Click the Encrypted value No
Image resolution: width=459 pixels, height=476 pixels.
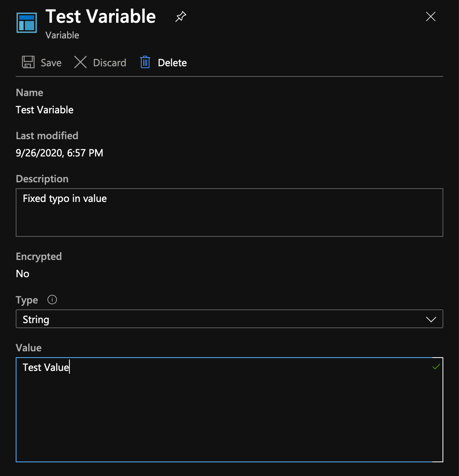23,274
